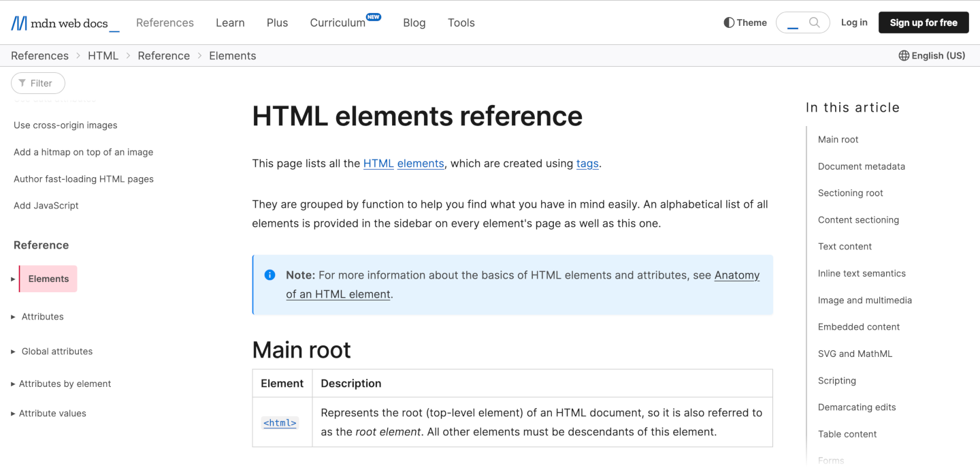Expand the Global attributes arrow
Image resolution: width=980 pixels, height=468 pixels.
coord(13,352)
